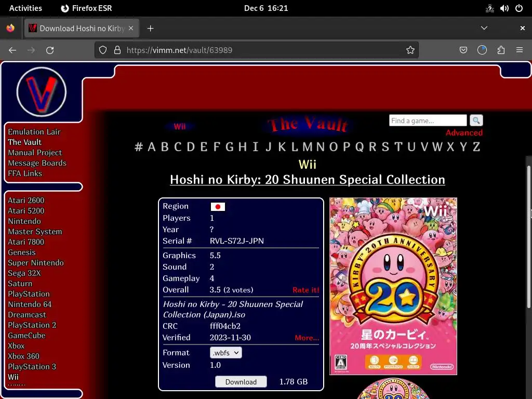The height and width of the screenshot is (399, 532).
Task: Open the Format .wbfs dropdown
Action: tap(225, 353)
